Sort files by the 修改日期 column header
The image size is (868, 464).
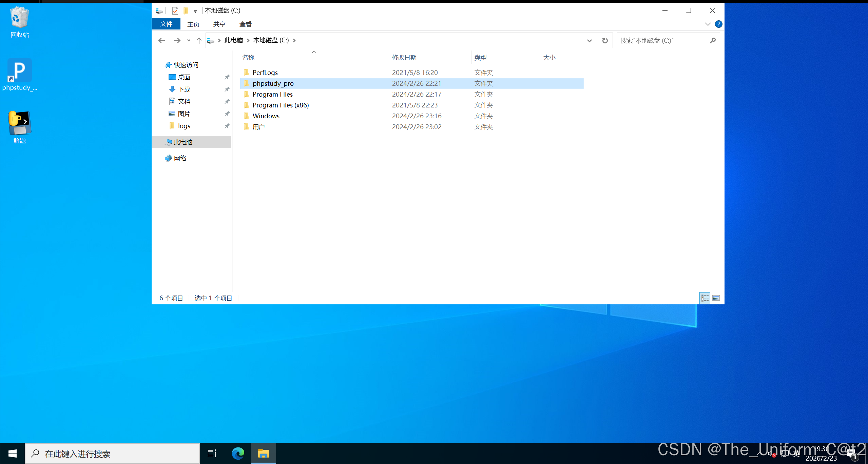pyautogui.click(x=404, y=58)
